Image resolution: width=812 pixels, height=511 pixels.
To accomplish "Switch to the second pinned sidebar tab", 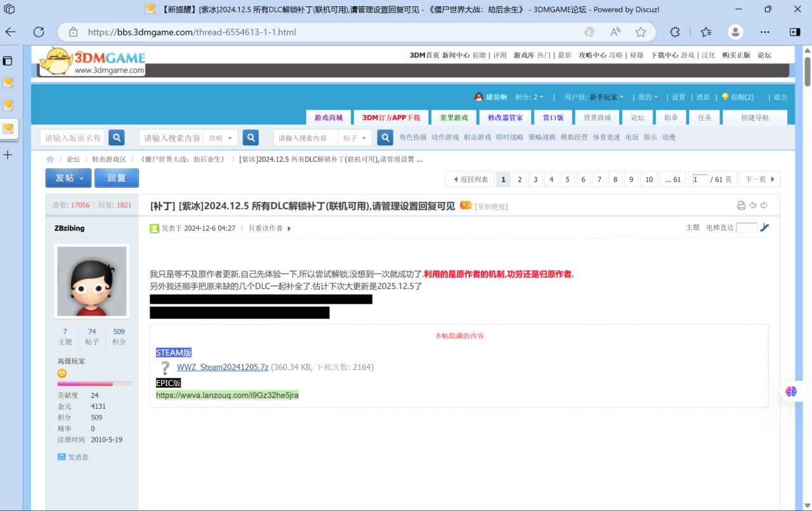I will click(x=8, y=105).
